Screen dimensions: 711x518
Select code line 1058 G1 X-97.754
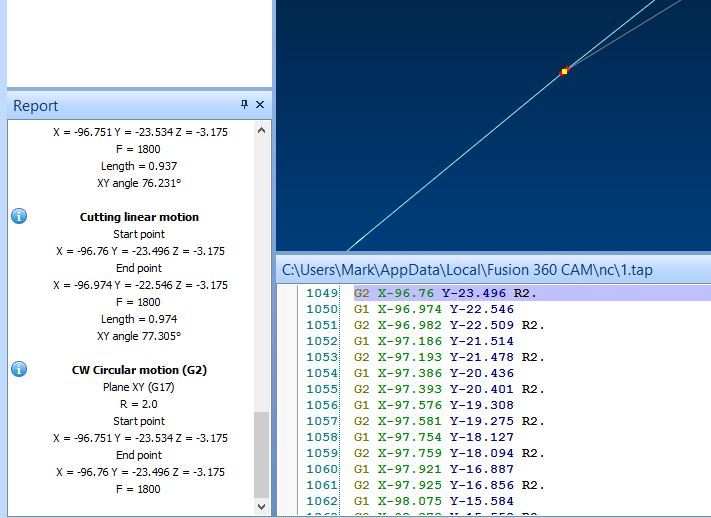pos(433,437)
